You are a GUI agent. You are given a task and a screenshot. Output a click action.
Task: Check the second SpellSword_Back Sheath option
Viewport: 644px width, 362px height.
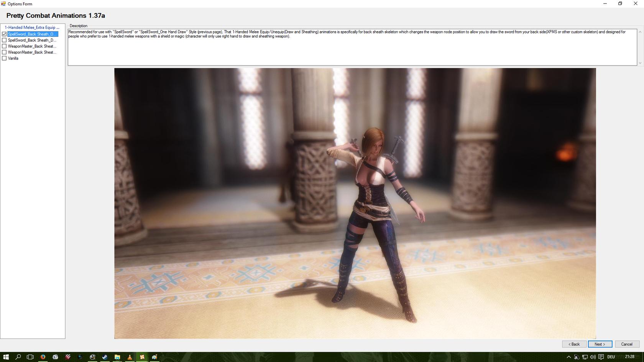(5, 40)
